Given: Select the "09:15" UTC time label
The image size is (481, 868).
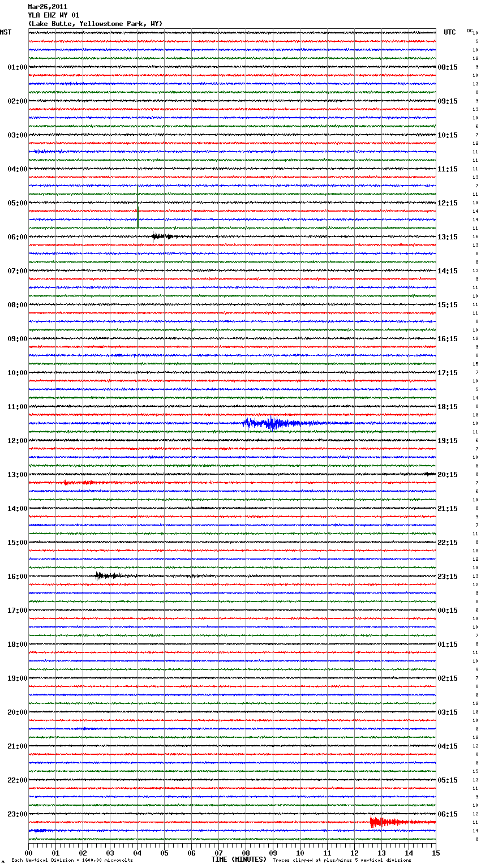Looking at the screenshot, I should 448,101.
